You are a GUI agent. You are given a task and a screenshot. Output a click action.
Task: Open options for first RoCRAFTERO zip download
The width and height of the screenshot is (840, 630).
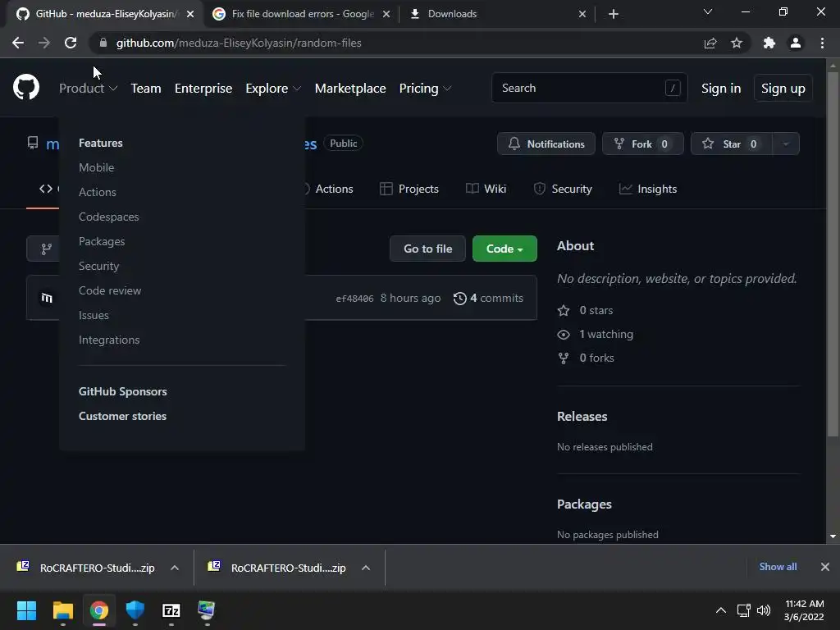click(175, 568)
